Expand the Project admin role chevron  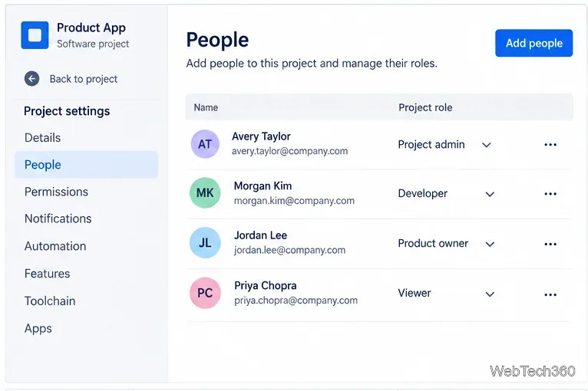487,145
